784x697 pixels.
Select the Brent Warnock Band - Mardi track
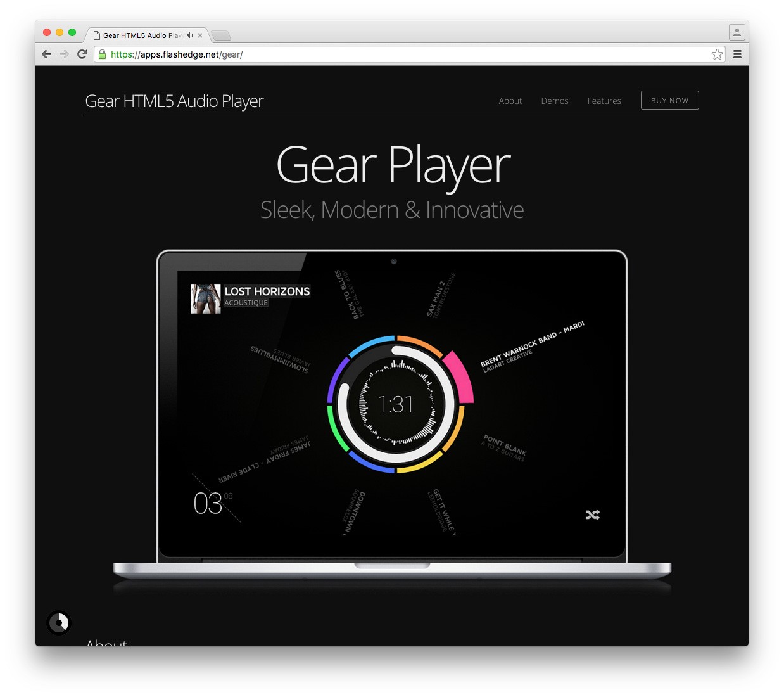coord(532,346)
